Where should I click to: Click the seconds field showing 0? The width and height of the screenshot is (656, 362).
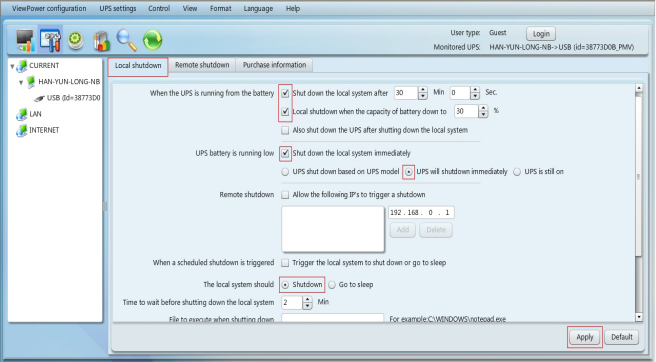(x=460, y=93)
